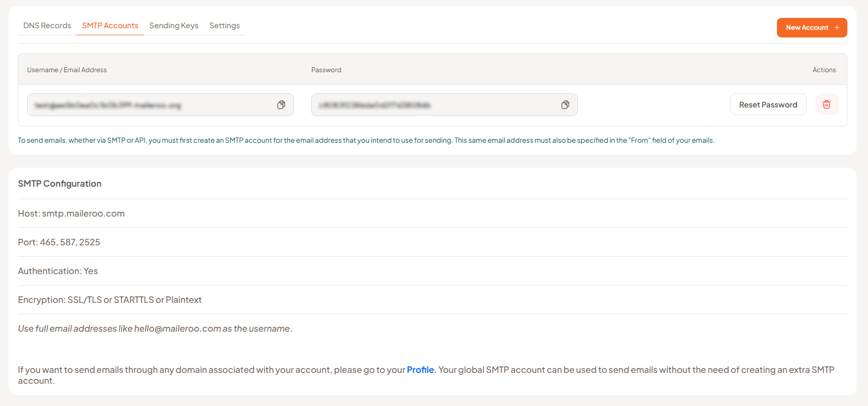Click the Host smtp.maileroo.com line
The image size is (868, 406).
pos(71,213)
